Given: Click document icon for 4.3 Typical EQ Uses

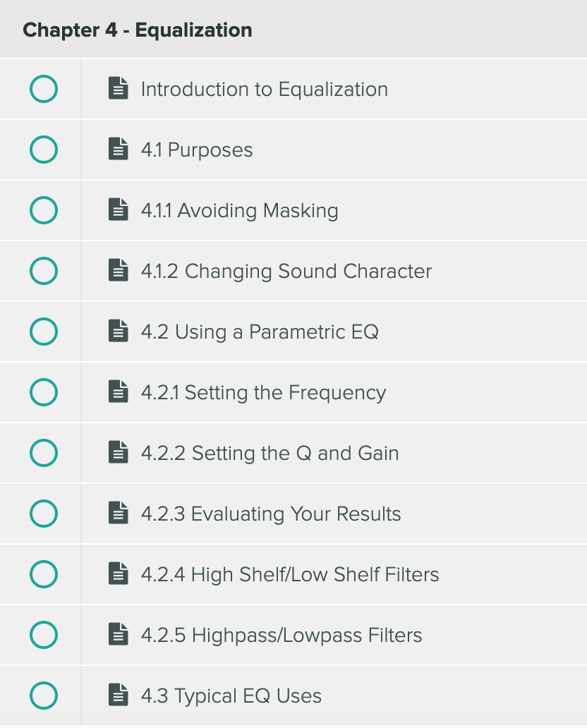Looking at the screenshot, I should pos(119,696).
